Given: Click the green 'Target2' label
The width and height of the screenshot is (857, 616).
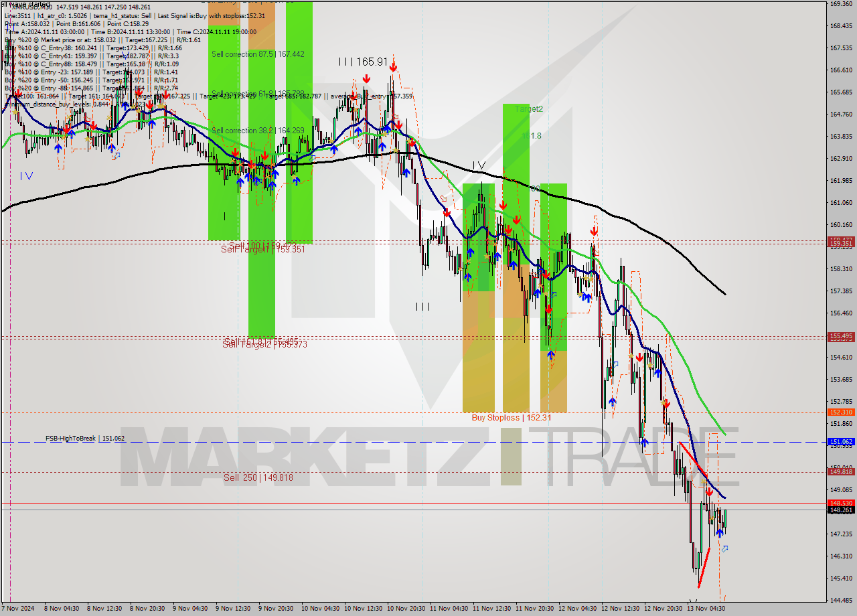Looking at the screenshot, I should tap(529, 108).
